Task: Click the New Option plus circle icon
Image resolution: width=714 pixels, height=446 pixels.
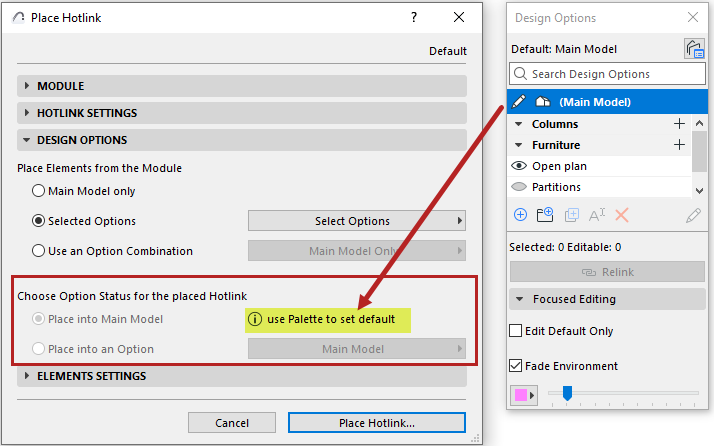Action: tap(520, 215)
